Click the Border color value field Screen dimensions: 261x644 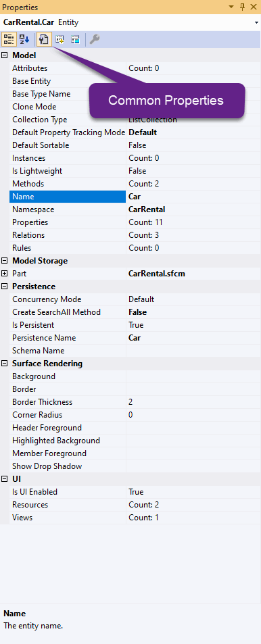click(193, 389)
